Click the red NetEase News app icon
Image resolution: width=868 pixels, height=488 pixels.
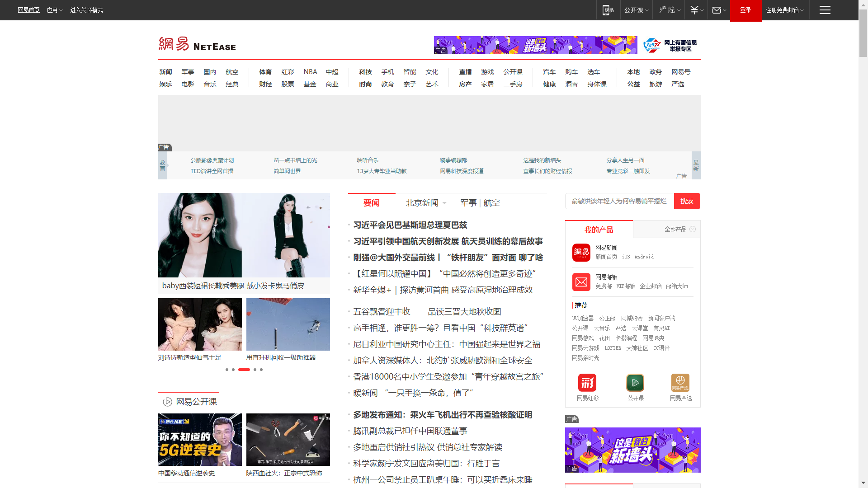(581, 253)
